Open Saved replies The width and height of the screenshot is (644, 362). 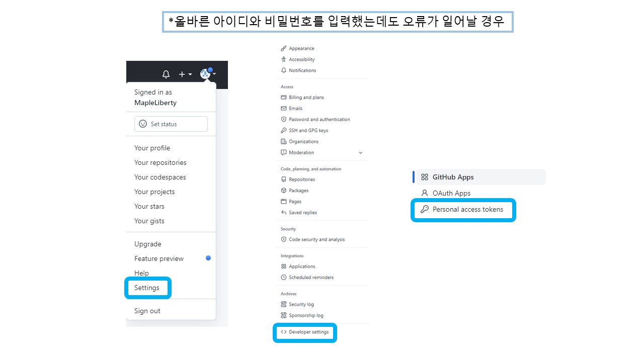(303, 213)
